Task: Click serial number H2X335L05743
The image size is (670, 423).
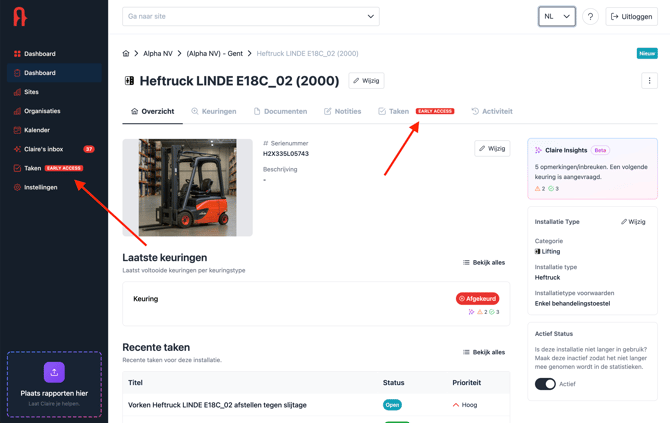Action: (286, 154)
